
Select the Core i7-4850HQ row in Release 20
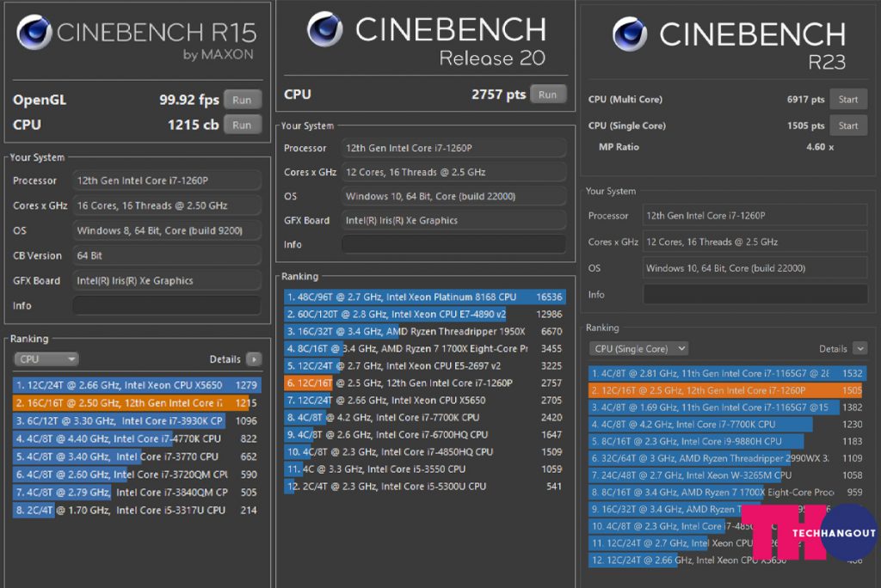point(424,452)
